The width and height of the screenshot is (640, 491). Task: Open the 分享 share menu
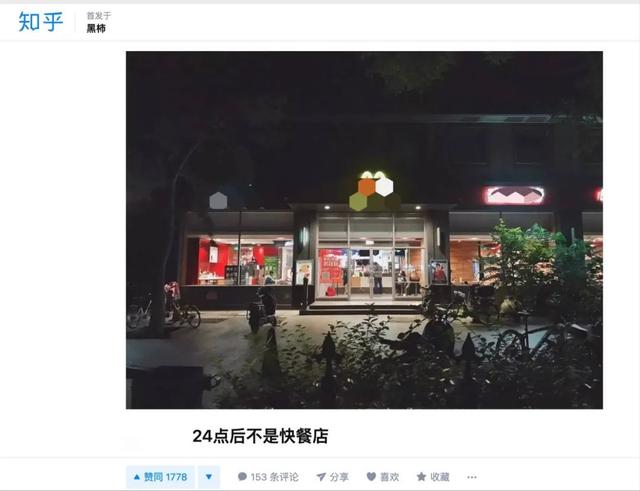point(333,477)
